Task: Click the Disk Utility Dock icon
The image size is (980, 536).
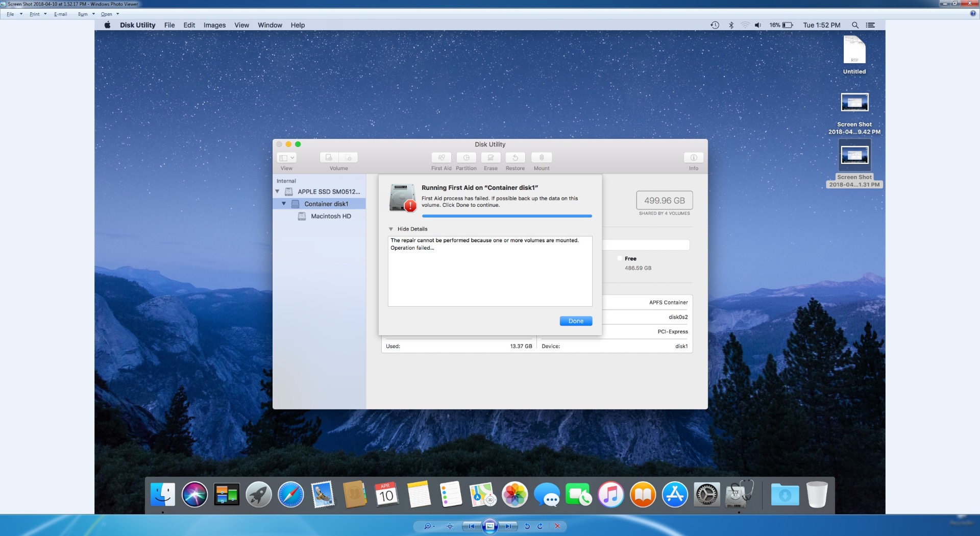Action: point(739,495)
